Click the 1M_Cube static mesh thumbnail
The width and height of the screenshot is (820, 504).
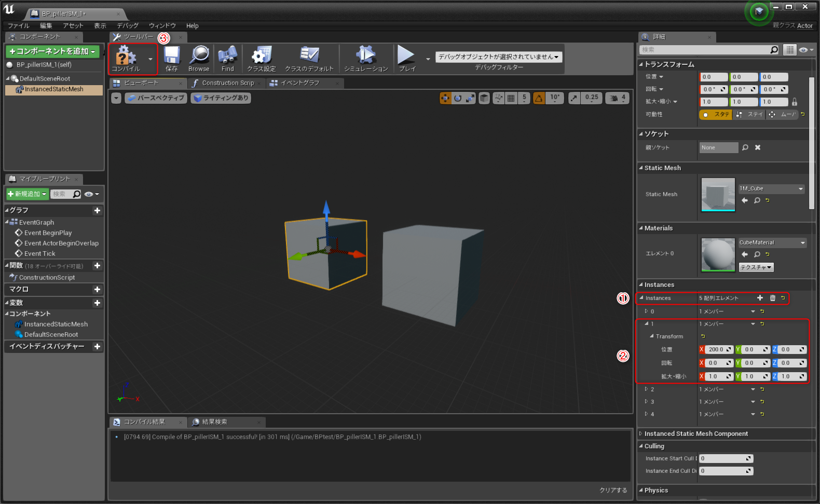pyautogui.click(x=718, y=195)
